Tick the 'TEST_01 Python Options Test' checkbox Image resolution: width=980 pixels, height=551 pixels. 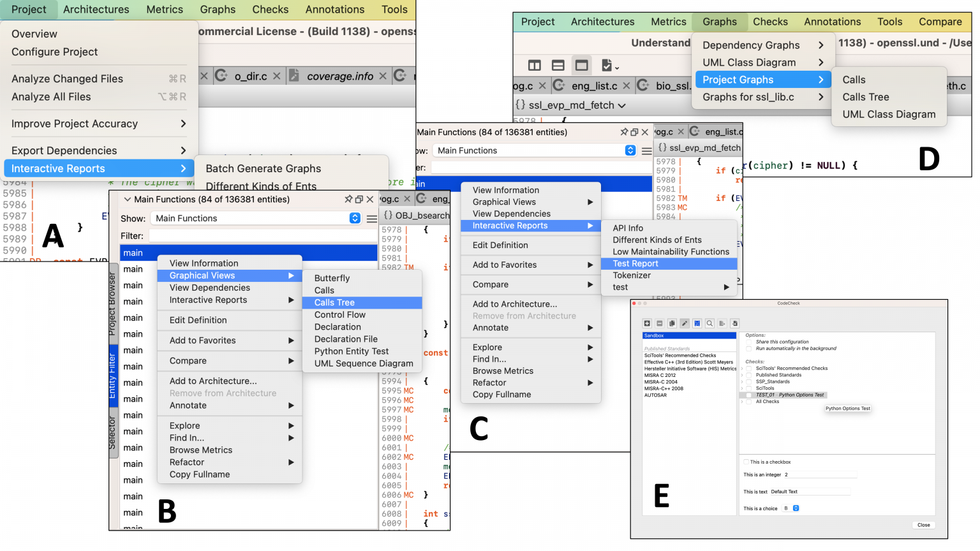tap(748, 395)
